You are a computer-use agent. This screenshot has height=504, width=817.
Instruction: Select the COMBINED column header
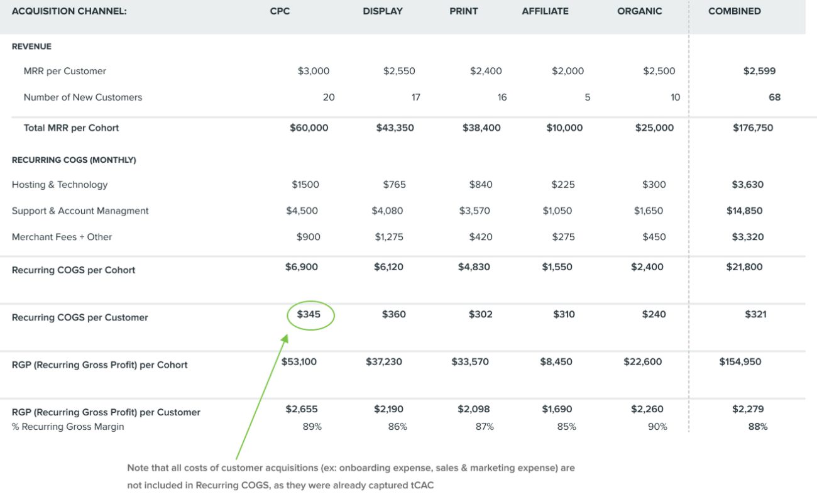click(734, 11)
